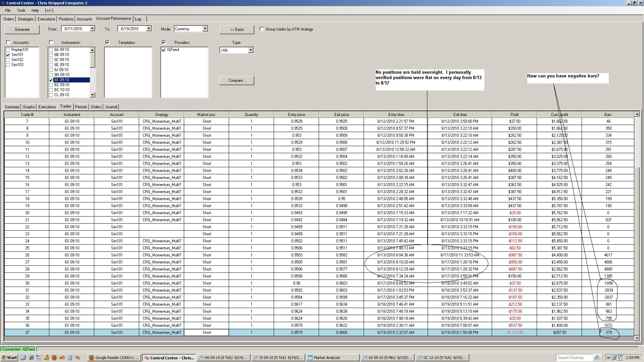Open the From date dropdown
644x362 pixels.
[92, 29]
